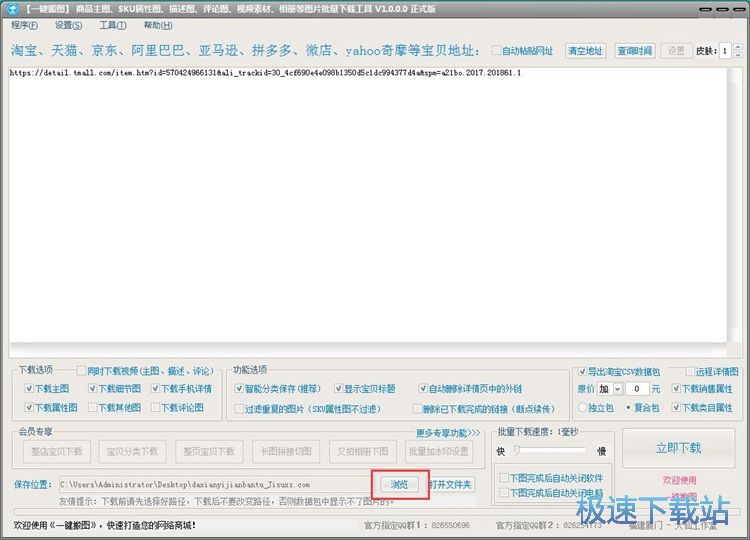This screenshot has width=750, height=540.
Task: Click the 保存位置 path field
Action: (x=215, y=485)
